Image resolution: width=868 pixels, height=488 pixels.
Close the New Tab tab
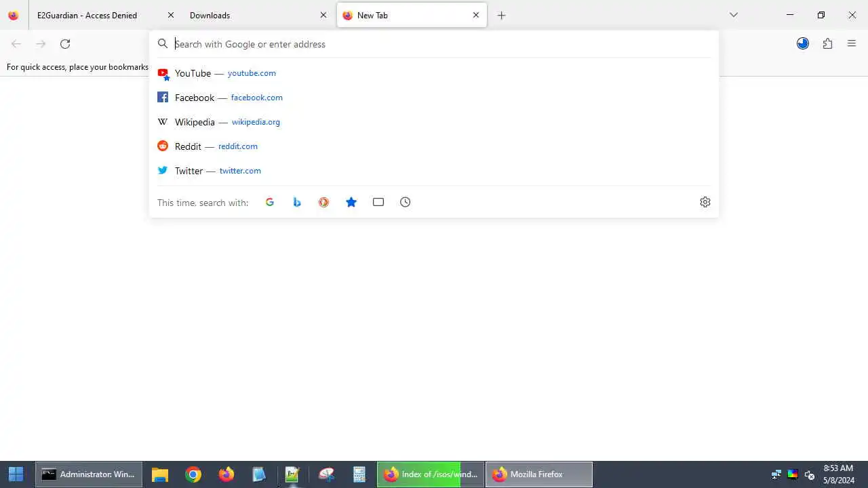476,15
